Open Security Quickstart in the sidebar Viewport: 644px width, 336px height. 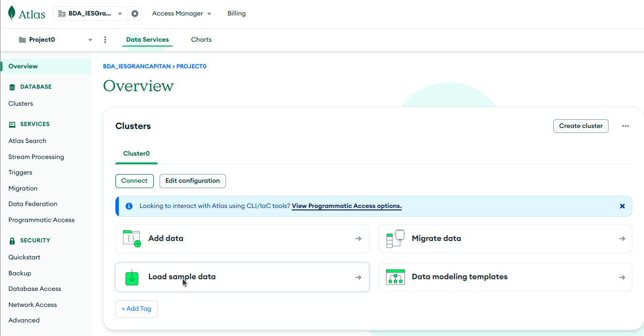[x=24, y=257]
